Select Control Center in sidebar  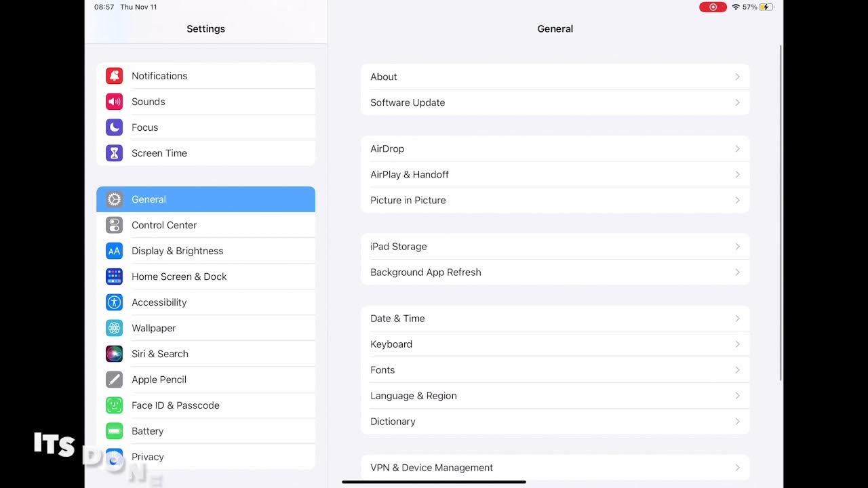(205, 225)
